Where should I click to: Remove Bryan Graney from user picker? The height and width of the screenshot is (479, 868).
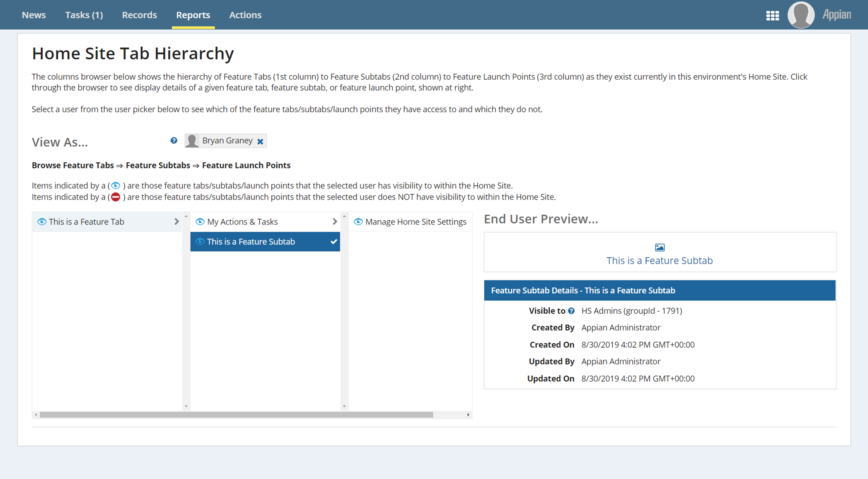click(260, 141)
